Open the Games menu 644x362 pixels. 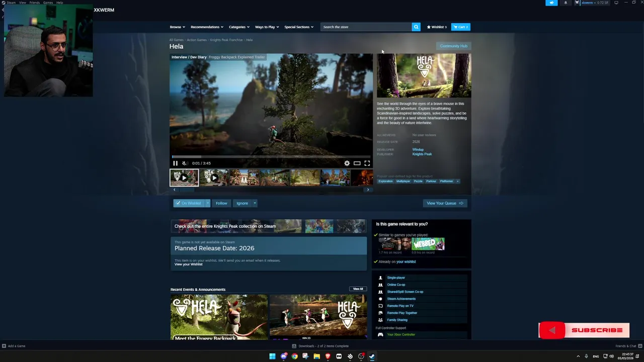[x=48, y=3]
